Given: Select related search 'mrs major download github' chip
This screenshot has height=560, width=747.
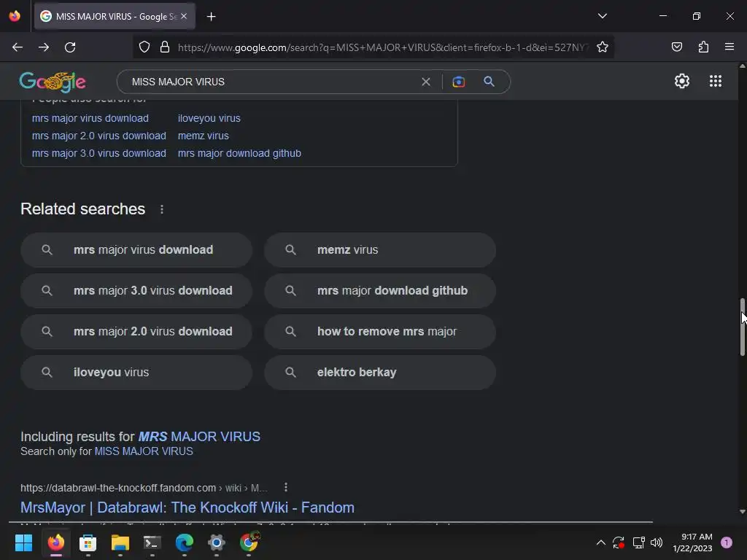Looking at the screenshot, I should [x=380, y=291].
